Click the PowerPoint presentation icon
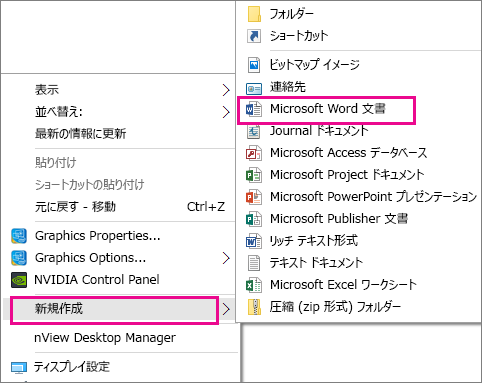482x383 pixels. tap(254, 197)
